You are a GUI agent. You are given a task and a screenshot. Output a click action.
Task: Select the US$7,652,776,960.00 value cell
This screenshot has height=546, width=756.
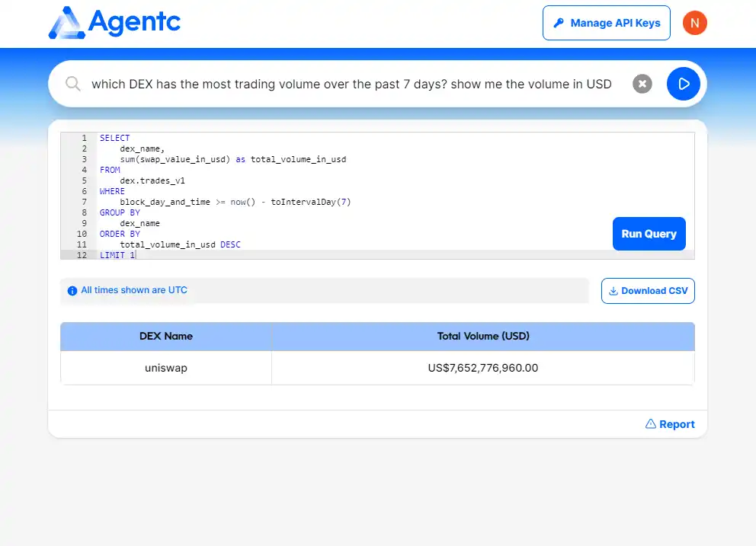(483, 368)
